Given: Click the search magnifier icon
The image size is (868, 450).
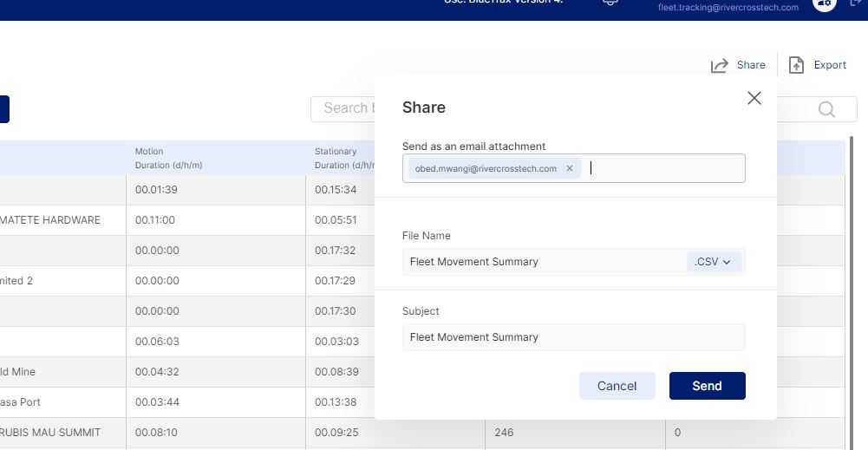Looking at the screenshot, I should [826, 108].
